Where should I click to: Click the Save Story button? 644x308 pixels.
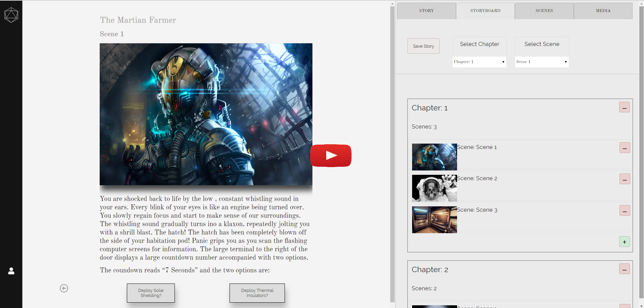pos(424,46)
